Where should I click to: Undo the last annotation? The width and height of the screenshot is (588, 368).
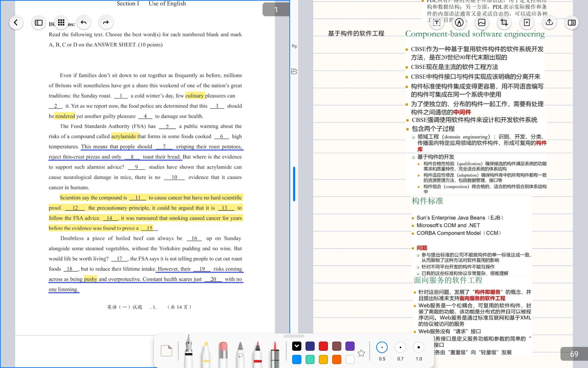point(84,22)
